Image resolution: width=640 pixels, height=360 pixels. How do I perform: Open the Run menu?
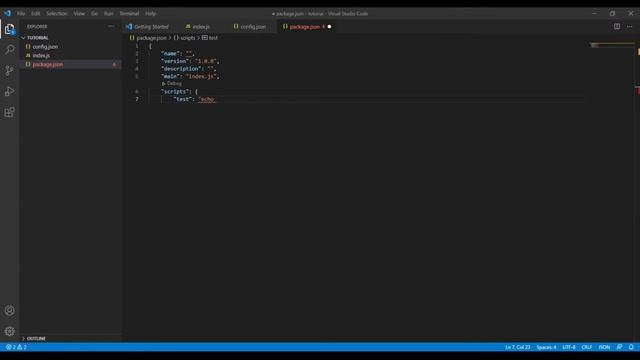(x=109, y=13)
